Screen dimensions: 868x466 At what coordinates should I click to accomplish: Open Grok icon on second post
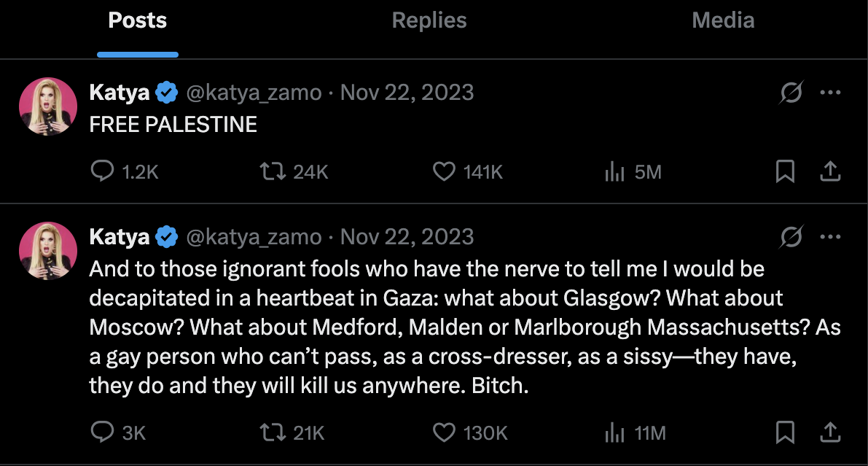[791, 237]
